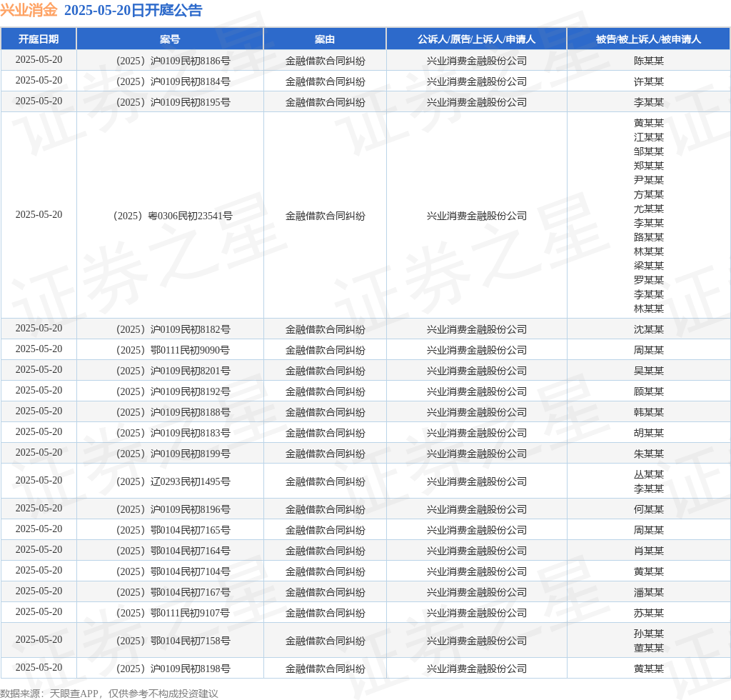Click defendant 邹某某
731x700 pixels.
point(648,151)
